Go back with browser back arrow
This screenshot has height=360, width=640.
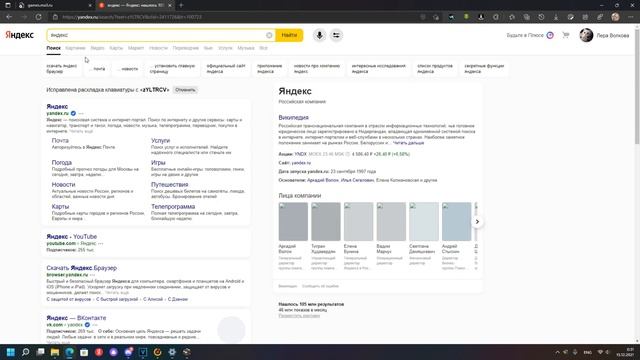tap(9, 17)
